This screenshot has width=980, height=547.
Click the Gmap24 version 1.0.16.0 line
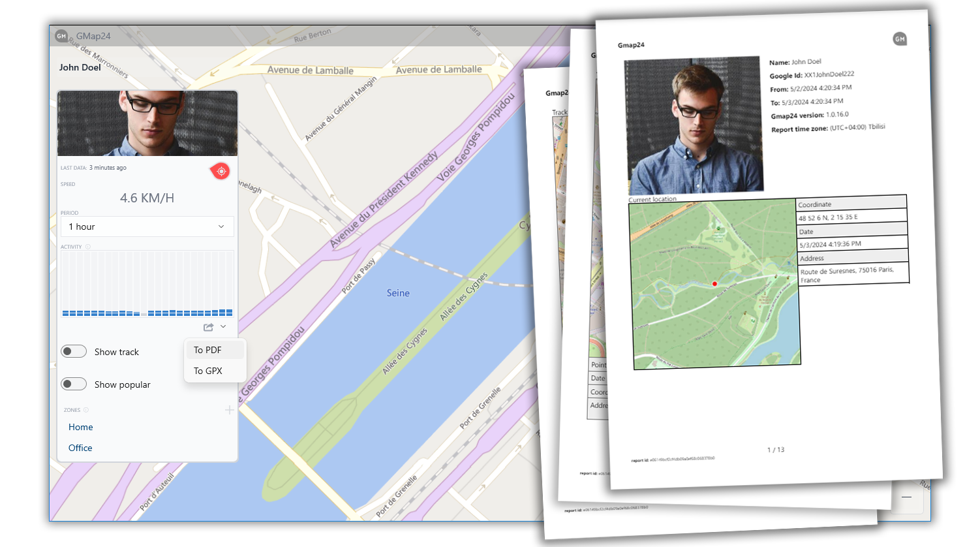pyautogui.click(x=810, y=115)
